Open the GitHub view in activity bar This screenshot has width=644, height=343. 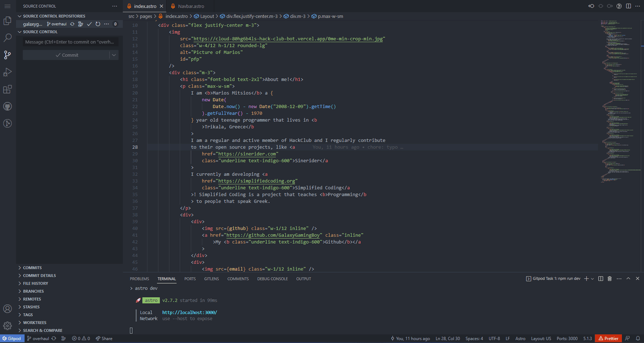tap(8, 106)
